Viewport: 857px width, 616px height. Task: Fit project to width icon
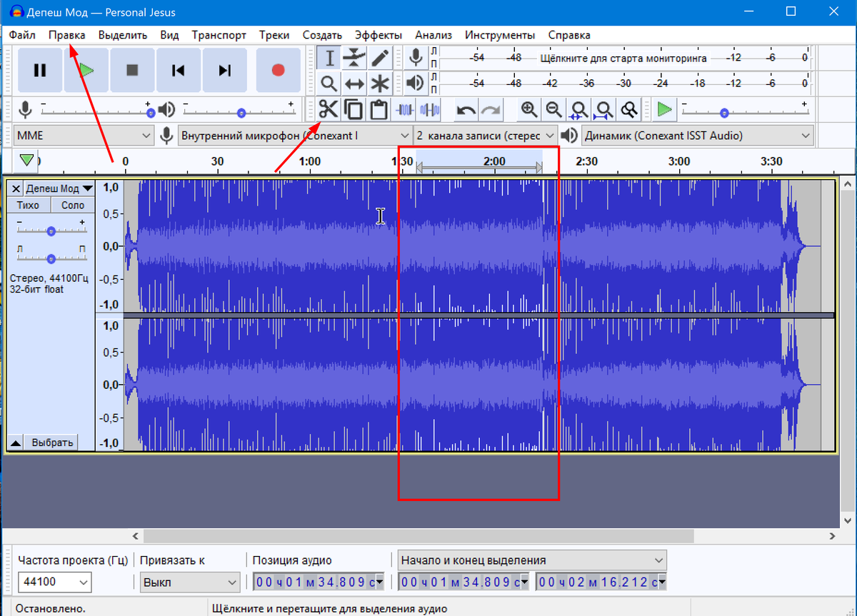(x=604, y=110)
